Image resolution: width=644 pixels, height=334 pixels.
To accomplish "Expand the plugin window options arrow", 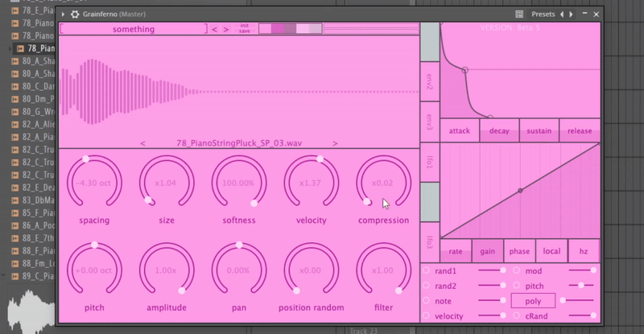I will pos(63,14).
